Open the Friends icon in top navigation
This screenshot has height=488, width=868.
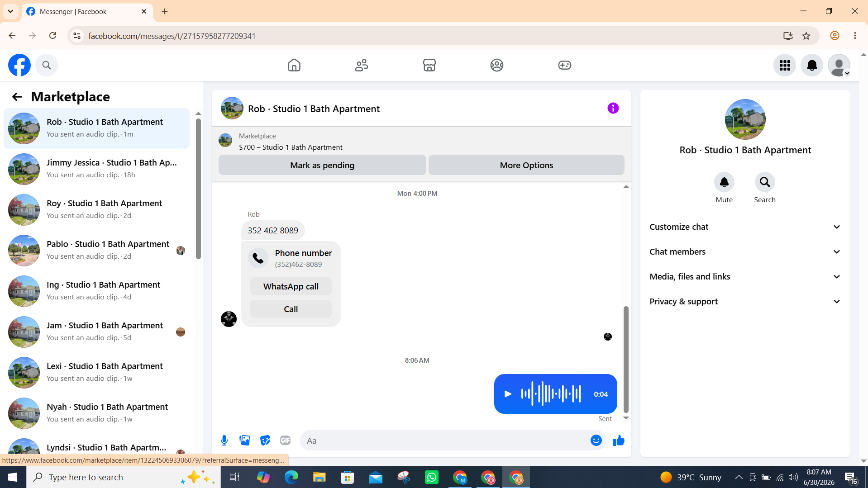coord(362,65)
